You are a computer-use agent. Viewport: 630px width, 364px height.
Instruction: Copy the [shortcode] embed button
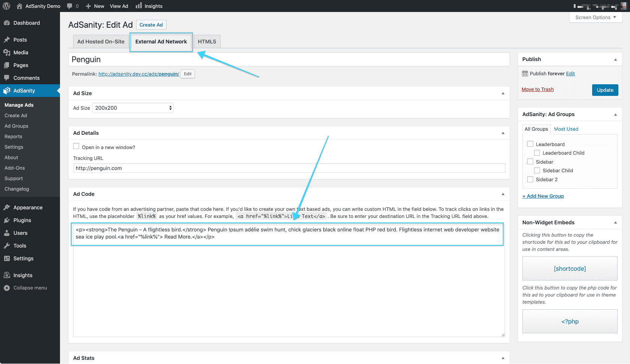[570, 269]
